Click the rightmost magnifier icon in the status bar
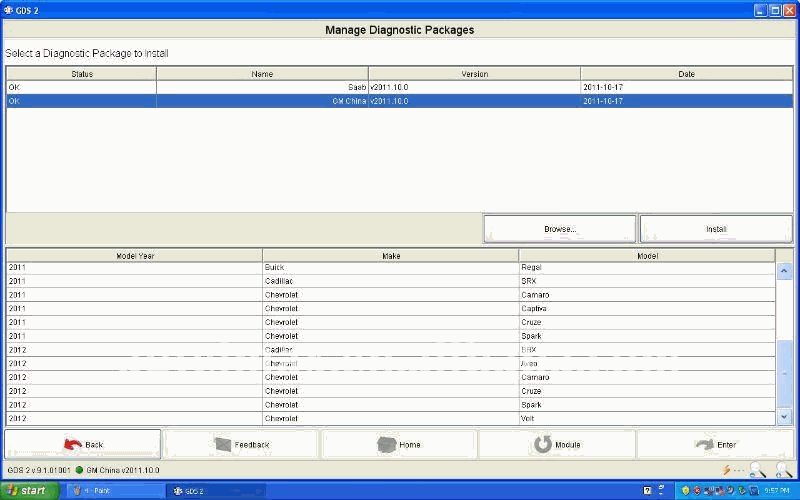The image size is (800, 500). pyautogui.click(x=783, y=470)
